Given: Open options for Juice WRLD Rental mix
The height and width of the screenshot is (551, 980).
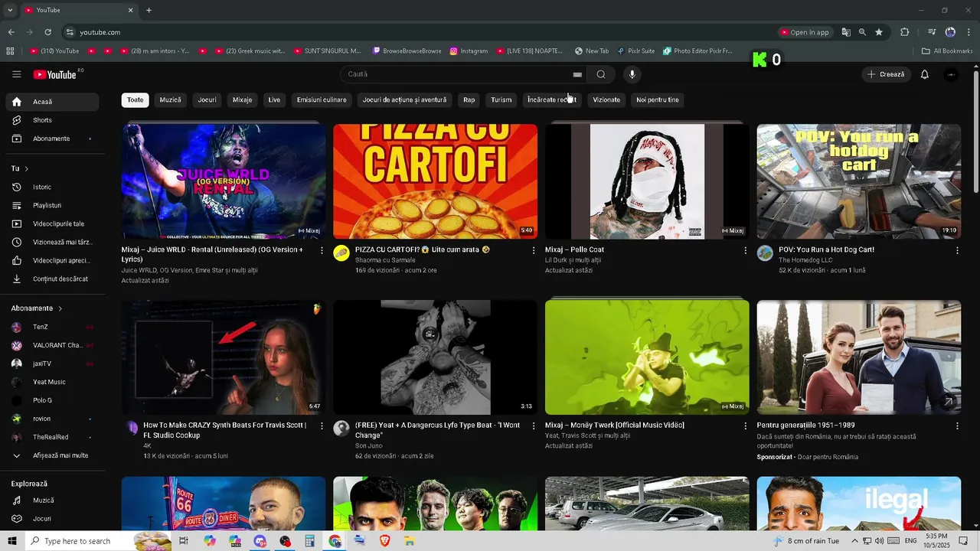Looking at the screenshot, I should click(x=322, y=250).
